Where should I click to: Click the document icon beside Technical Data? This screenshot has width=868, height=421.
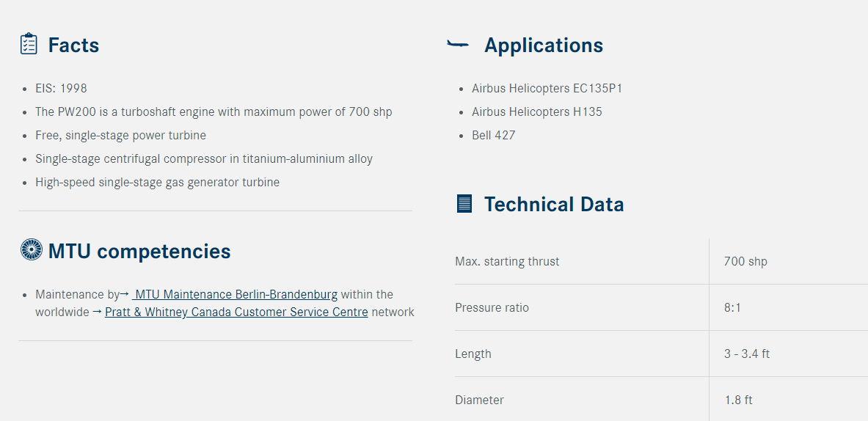coord(464,204)
